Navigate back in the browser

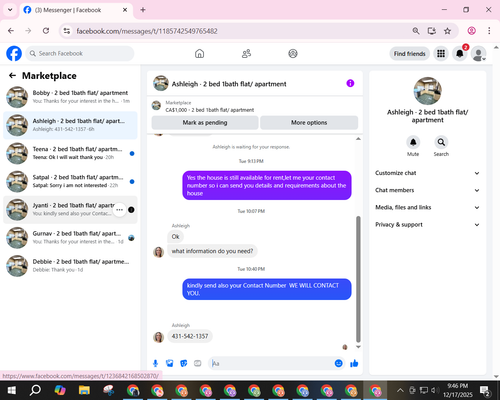[x=11, y=31]
